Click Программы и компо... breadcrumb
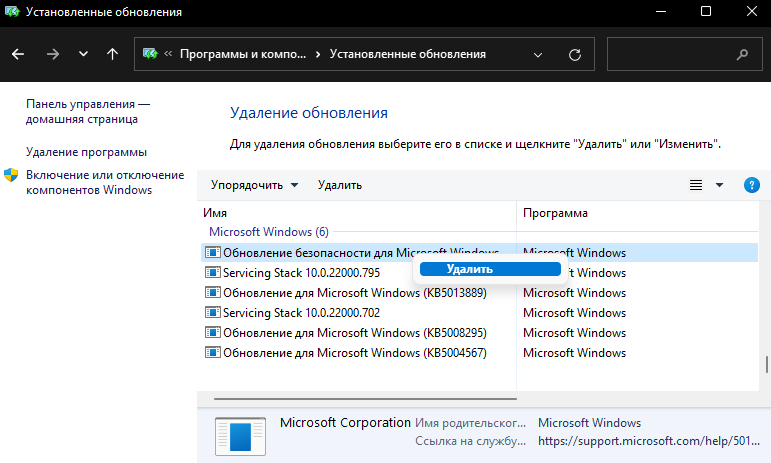The image size is (771, 463). 243,54
